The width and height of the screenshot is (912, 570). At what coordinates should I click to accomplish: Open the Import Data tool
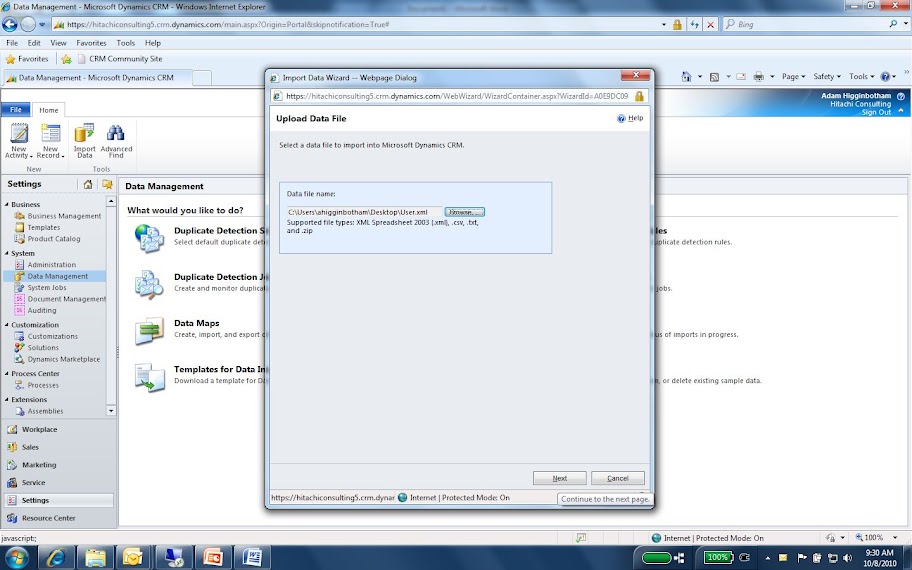coord(84,141)
